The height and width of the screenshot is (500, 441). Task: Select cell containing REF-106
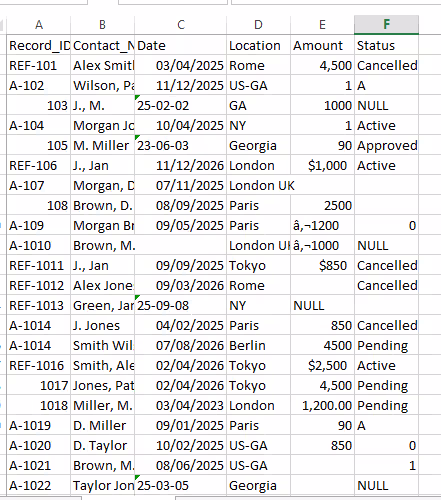point(39,165)
